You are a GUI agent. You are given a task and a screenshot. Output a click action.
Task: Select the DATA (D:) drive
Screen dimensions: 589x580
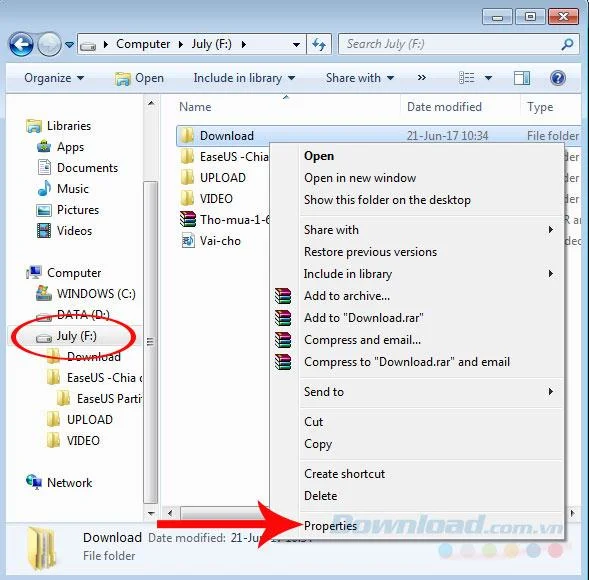click(x=72, y=315)
